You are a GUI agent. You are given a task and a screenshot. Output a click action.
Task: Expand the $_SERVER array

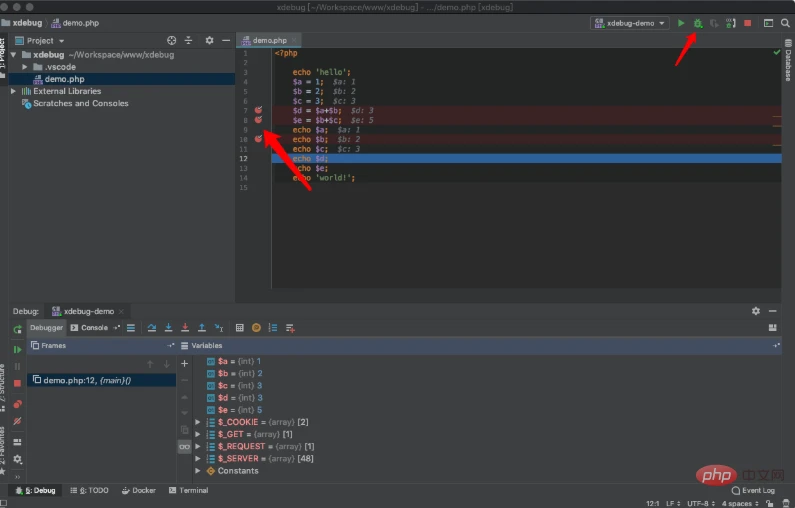(198, 459)
